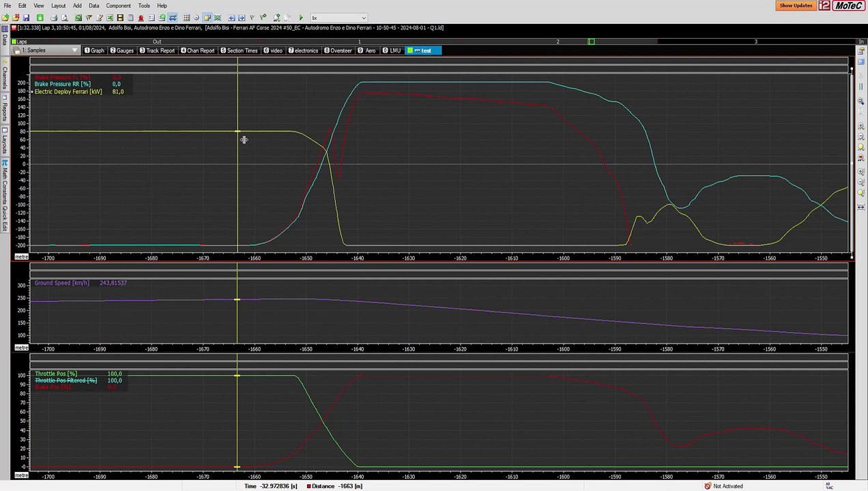The height and width of the screenshot is (491, 868).
Task: Click the previous lap arrow icon
Action: (x=231, y=18)
